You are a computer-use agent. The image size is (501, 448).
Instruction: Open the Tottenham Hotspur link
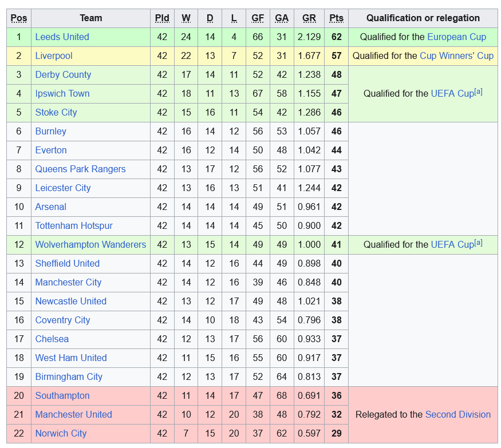point(74,226)
